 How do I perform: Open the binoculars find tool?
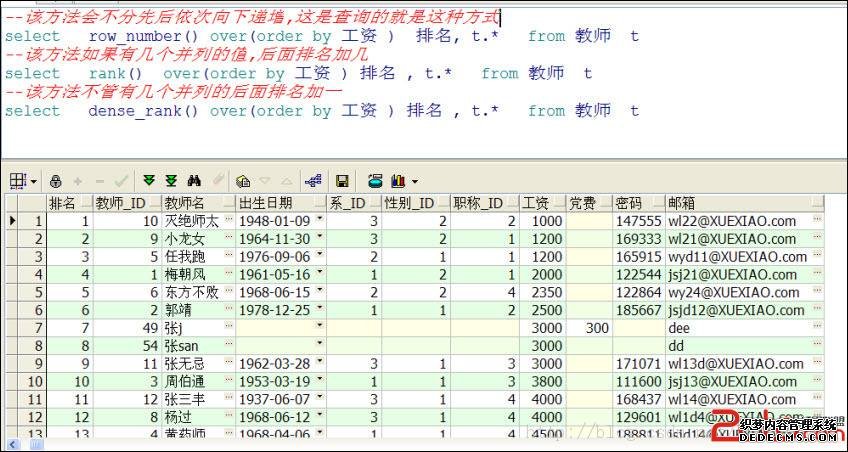click(195, 181)
